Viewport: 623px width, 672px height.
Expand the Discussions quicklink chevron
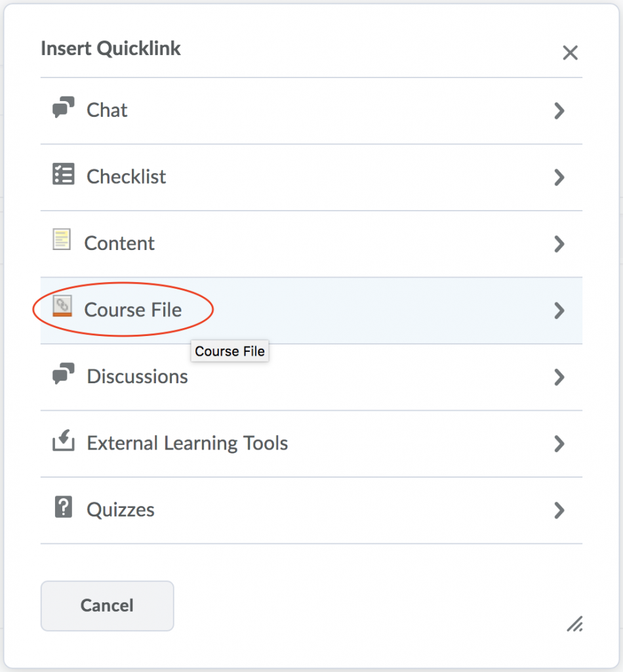pos(559,377)
